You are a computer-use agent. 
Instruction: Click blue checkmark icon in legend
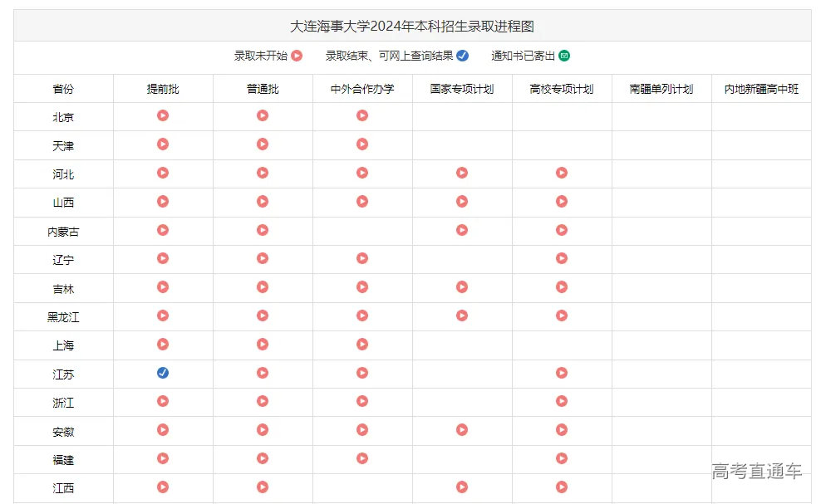pyautogui.click(x=463, y=56)
